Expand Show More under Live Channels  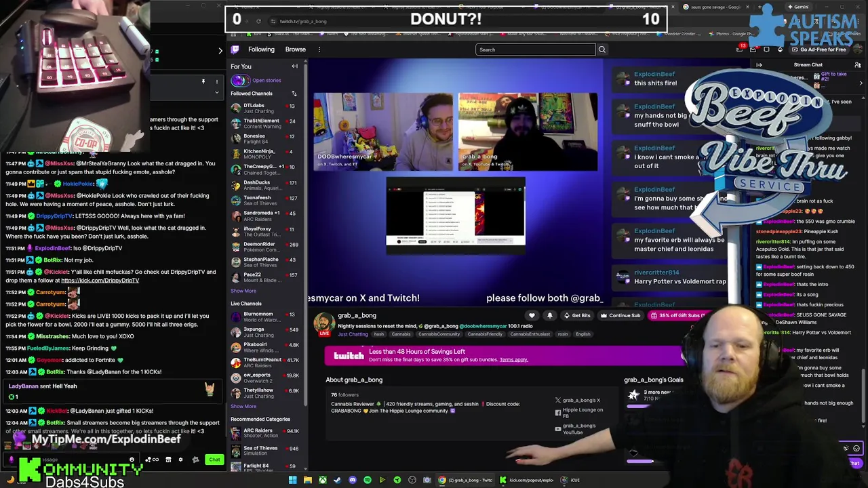pyautogui.click(x=243, y=406)
